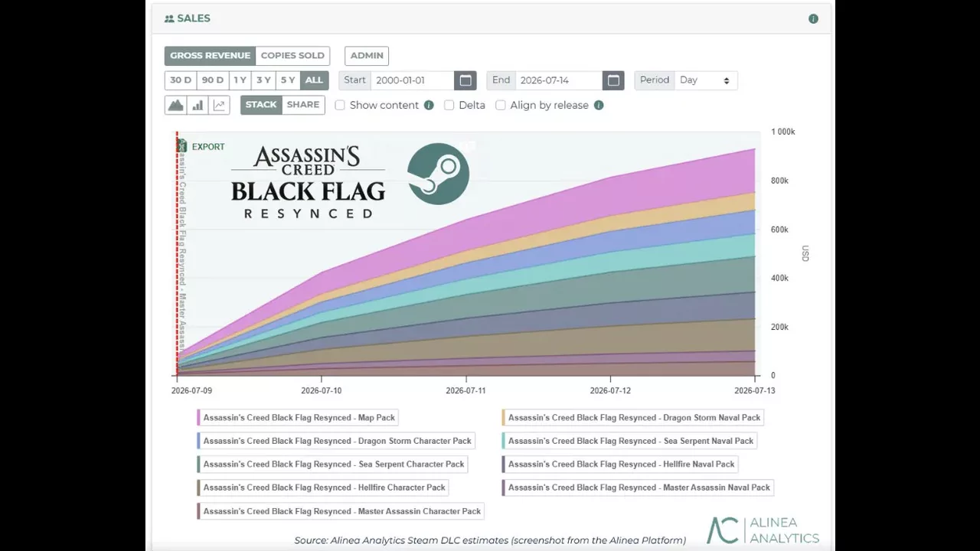Viewport: 980px width, 551px height.
Task: Select the 1 Y time range
Action: [240, 80]
